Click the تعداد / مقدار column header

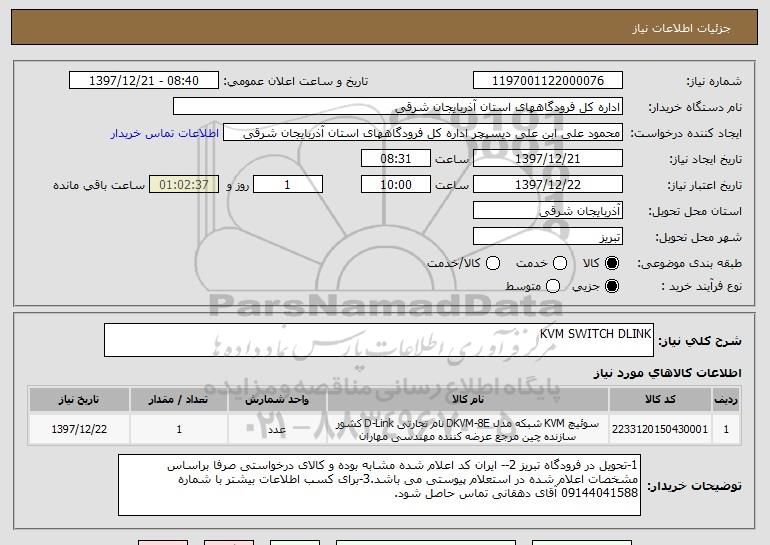tap(179, 400)
